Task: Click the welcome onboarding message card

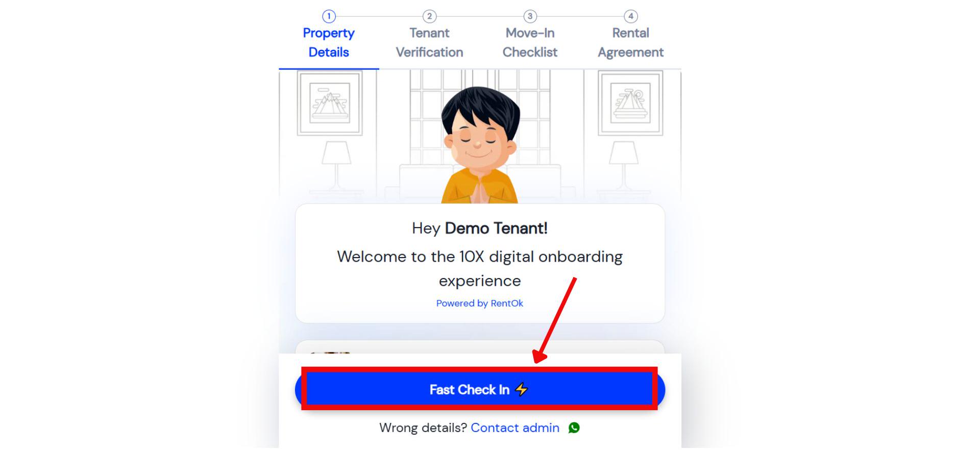Action: pos(480,263)
